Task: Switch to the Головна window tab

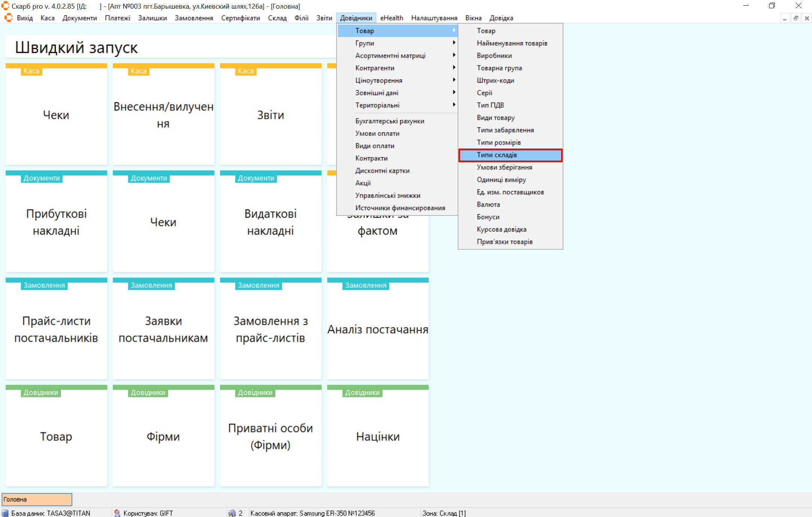Action: tap(37, 499)
